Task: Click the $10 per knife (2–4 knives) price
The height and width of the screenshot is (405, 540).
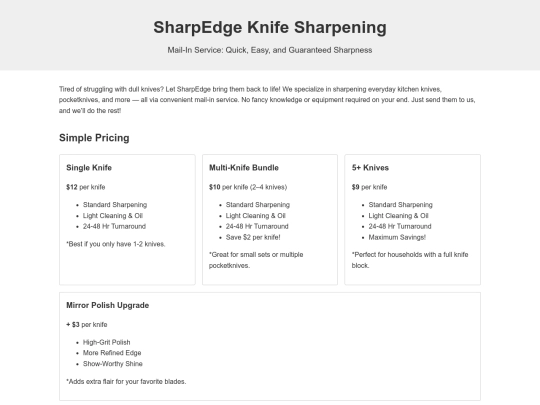Action: pos(248,187)
